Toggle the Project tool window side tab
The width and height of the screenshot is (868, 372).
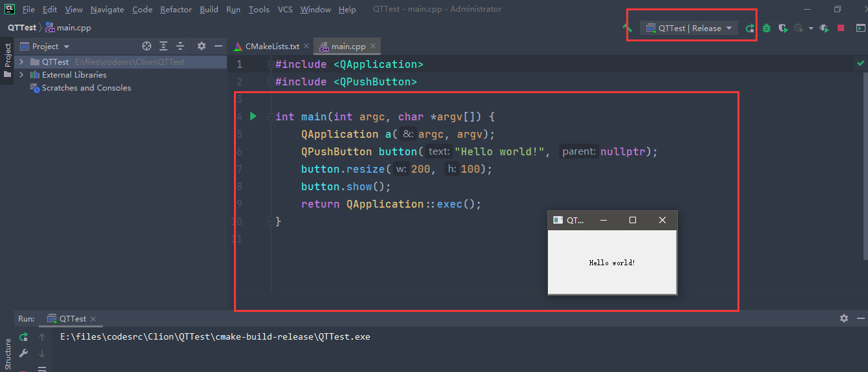pos(8,60)
